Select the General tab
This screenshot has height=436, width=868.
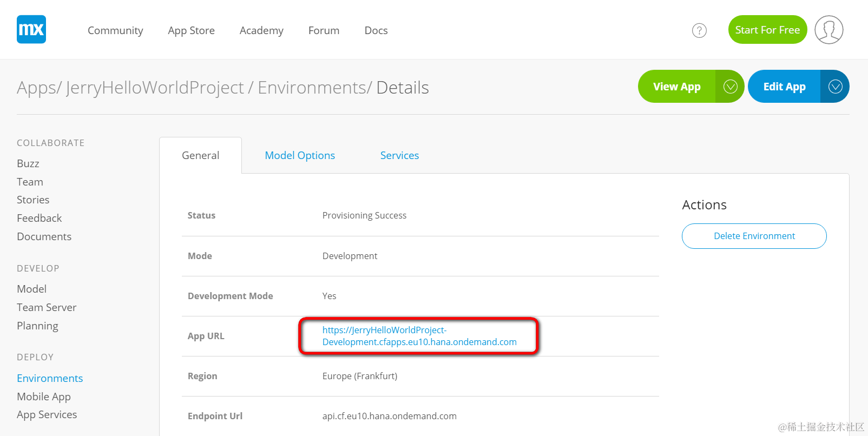[200, 156]
